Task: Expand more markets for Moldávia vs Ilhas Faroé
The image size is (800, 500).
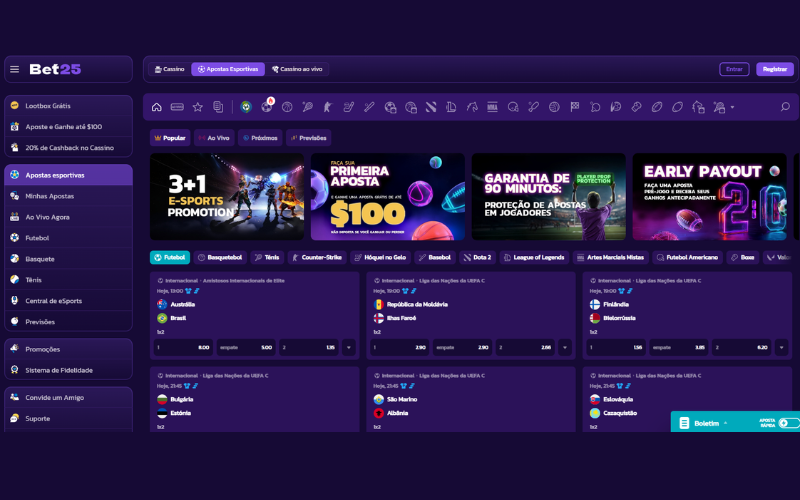Action: click(565, 348)
